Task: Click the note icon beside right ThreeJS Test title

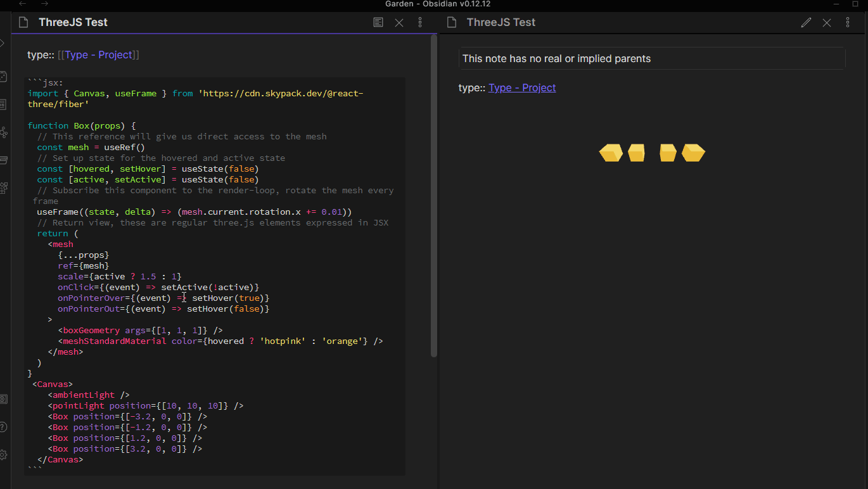Action: tap(452, 22)
